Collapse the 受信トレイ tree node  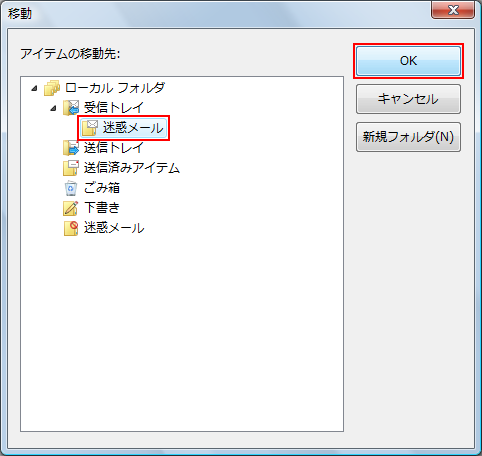coord(53,108)
